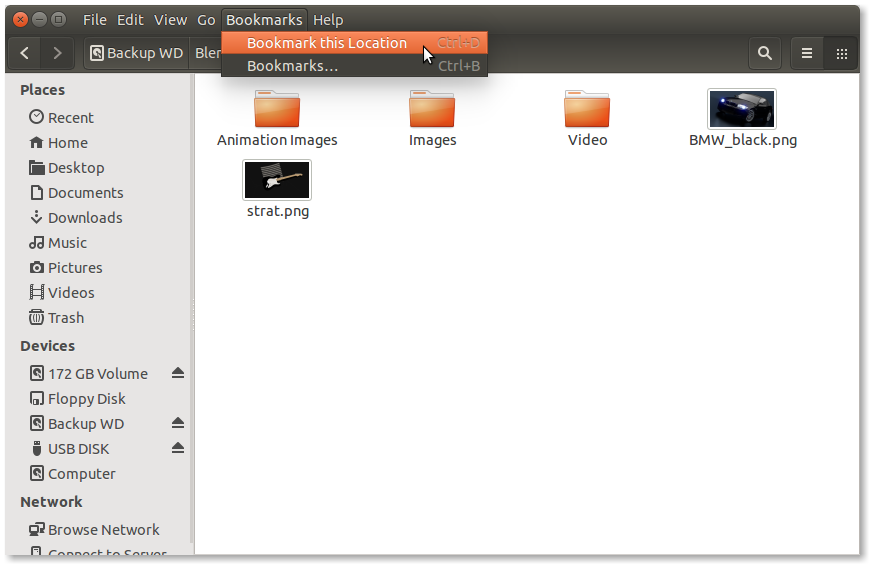Click the USB DISK stick icon
The width and height of the screenshot is (869, 564).
37,448
